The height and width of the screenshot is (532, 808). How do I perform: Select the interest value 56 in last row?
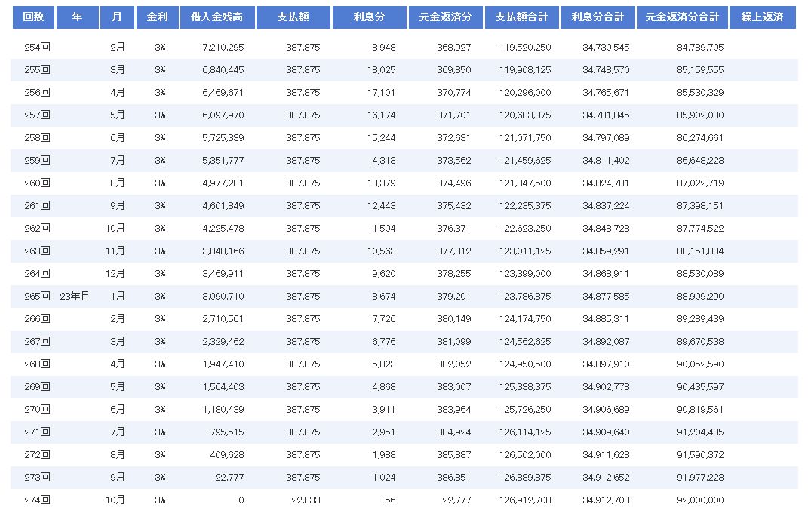coord(389,500)
